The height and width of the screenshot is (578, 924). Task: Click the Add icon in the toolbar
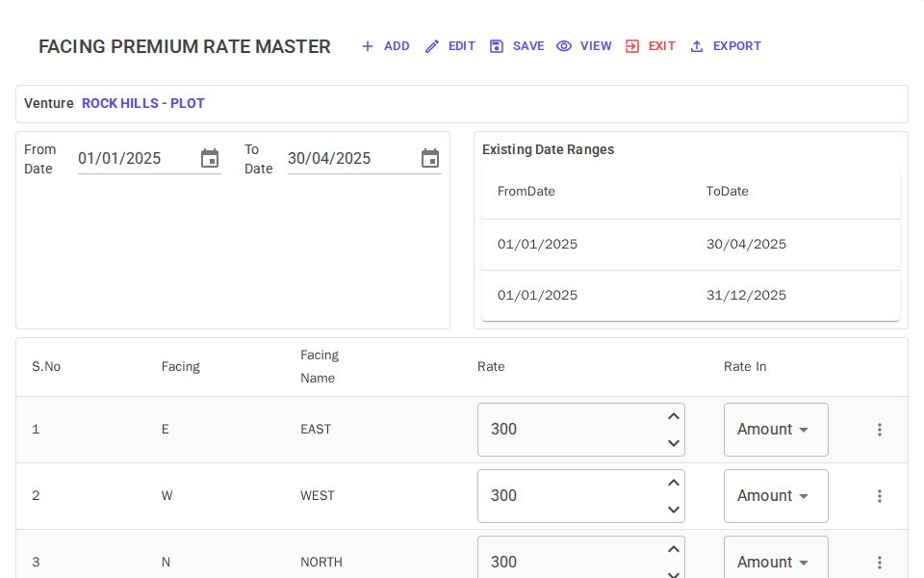coord(368,45)
